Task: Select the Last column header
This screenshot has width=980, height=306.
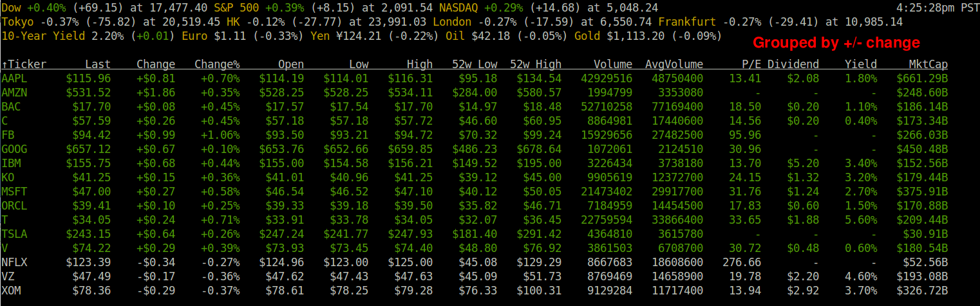Action: click(x=98, y=64)
